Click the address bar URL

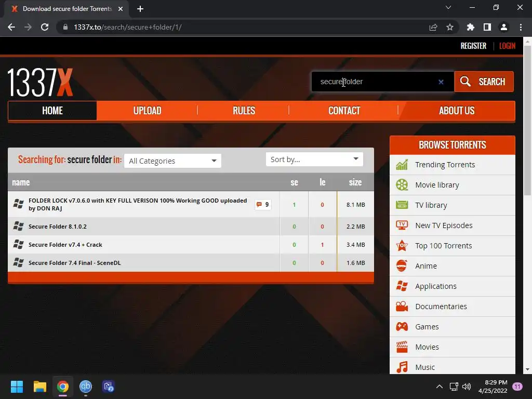(128, 27)
